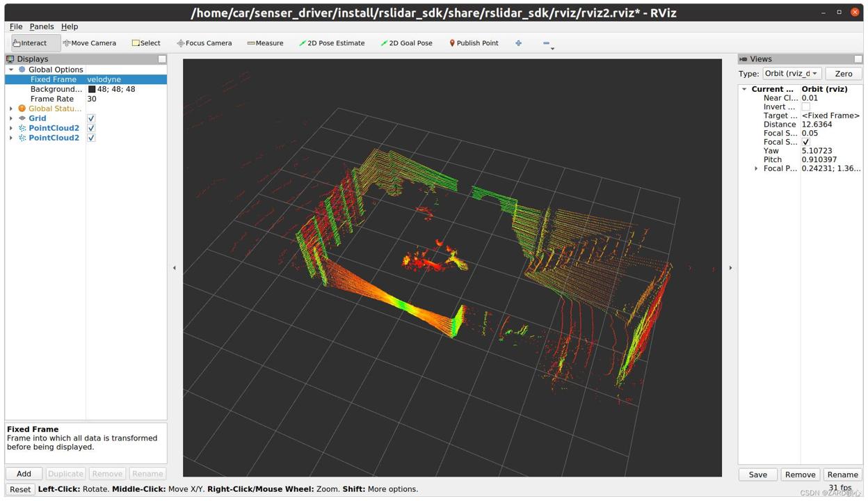
Task: Click the Background color swatch
Action: 92,89
